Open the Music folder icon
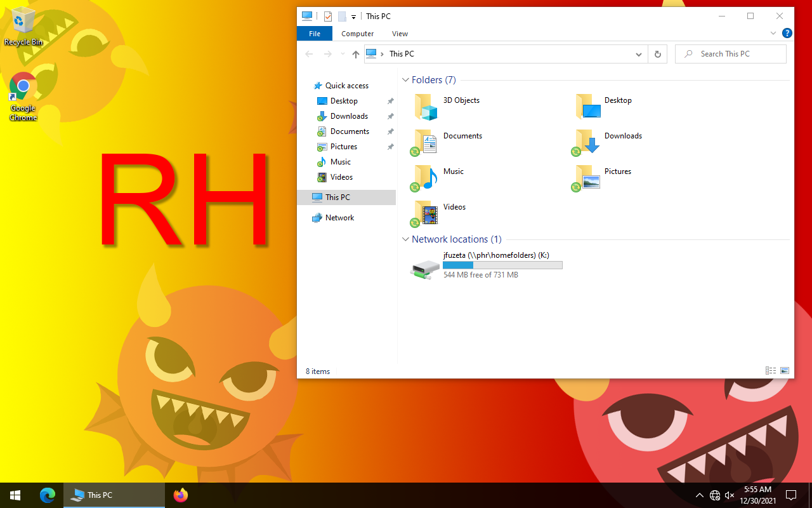Viewport: 812px width, 508px height. [x=427, y=178]
